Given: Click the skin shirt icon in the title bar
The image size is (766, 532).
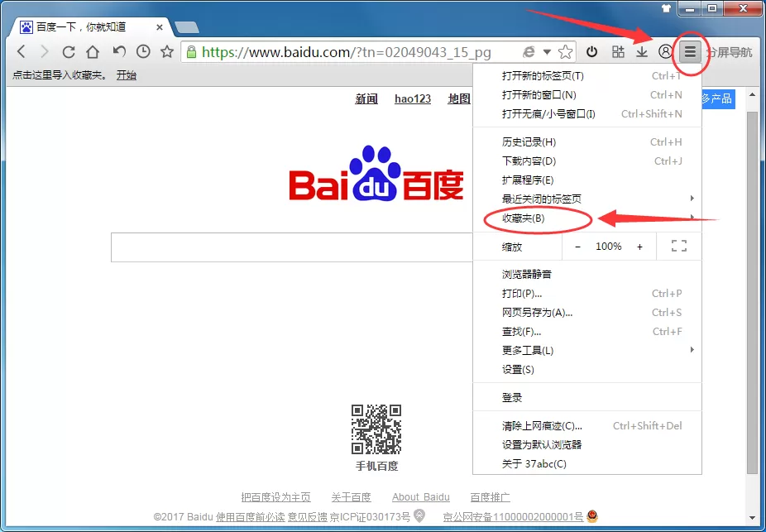Looking at the screenshot, I should click(x=666, y=8).
